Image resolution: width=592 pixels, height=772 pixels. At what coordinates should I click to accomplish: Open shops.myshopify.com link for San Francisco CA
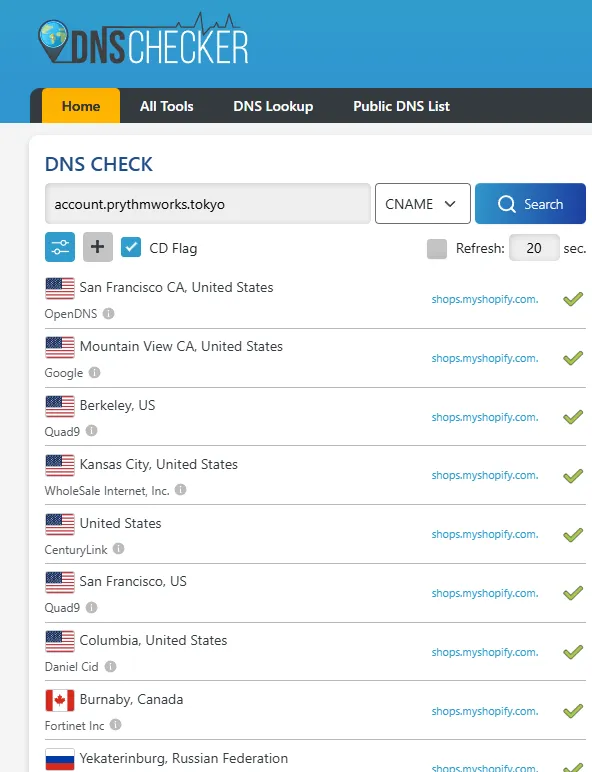point(485,299)
